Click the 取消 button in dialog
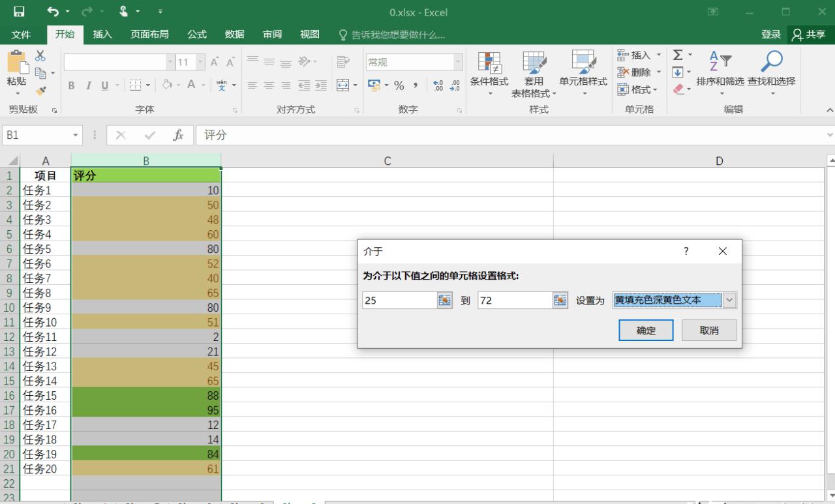The image size is (835, 504). click(709, 331)
